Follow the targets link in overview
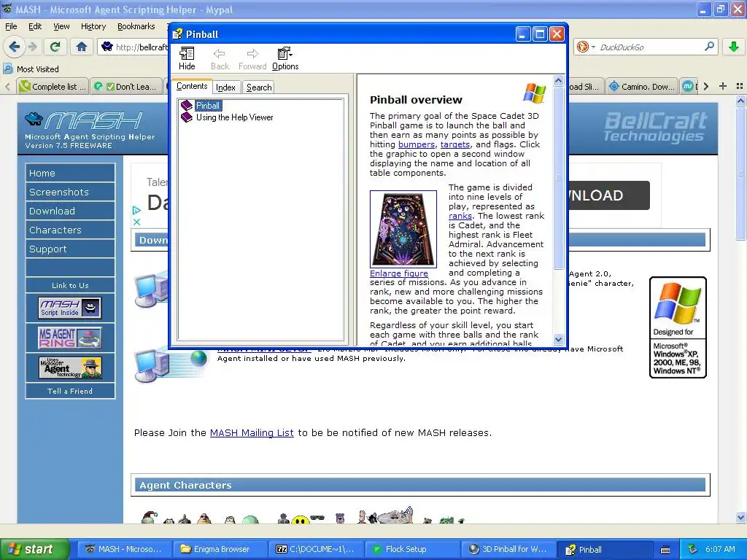747x560 pixels. coord(455,144)
